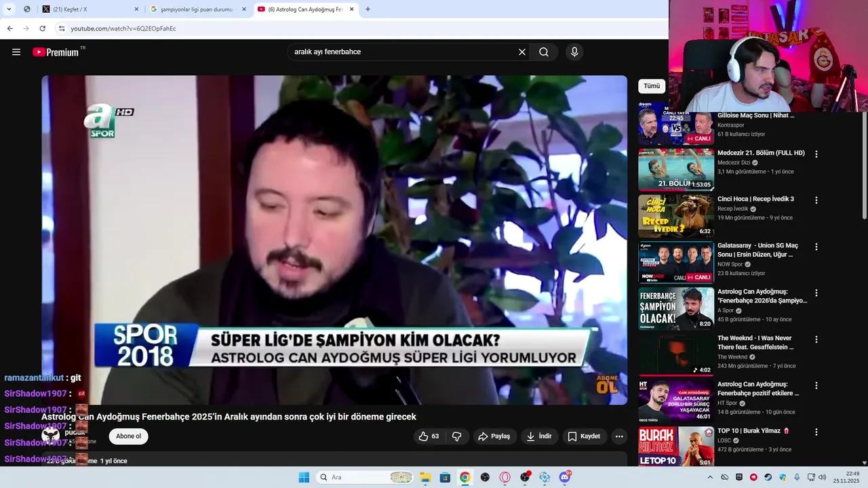The image size is (868, 488).
Task: Close the Keşfet / X tab
Action: click(136, 9)
